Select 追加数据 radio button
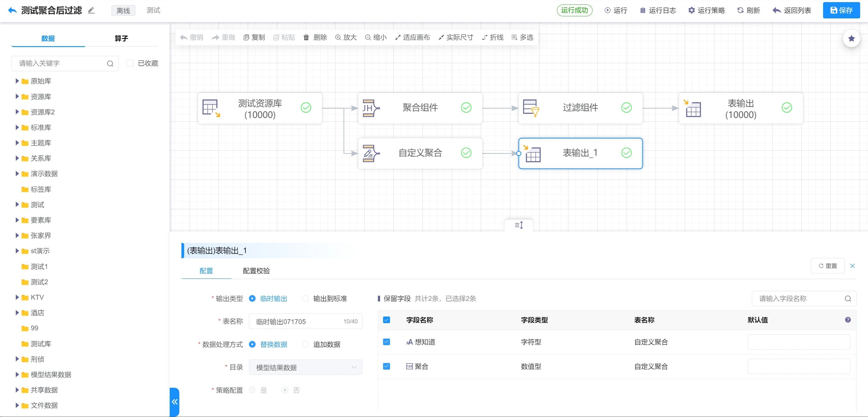Viewport: 868px width, 417px height. 305,345
